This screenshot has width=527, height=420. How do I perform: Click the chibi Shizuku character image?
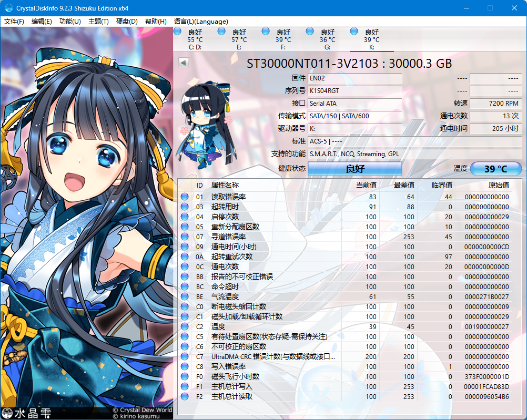pyautogui.click(x=206, y=125)
